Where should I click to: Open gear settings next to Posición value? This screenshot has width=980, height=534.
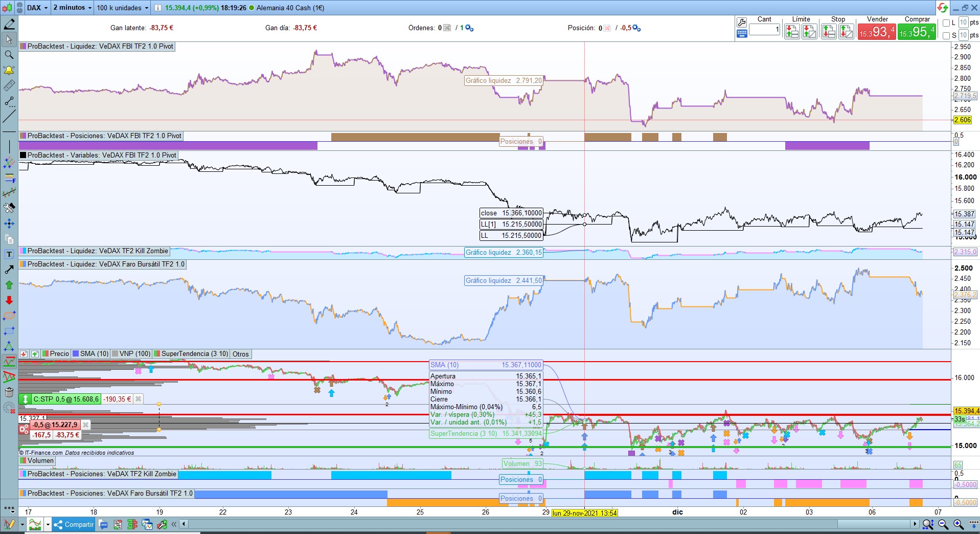[636, 28]
